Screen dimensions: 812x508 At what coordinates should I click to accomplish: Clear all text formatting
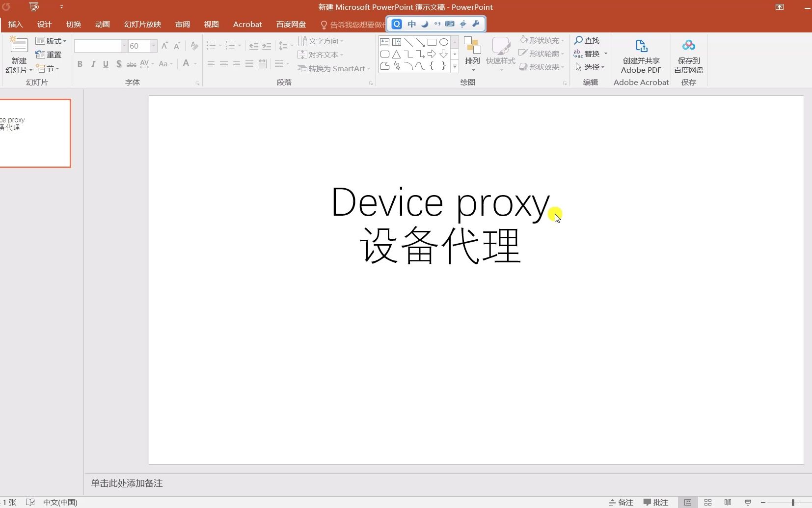194,46
